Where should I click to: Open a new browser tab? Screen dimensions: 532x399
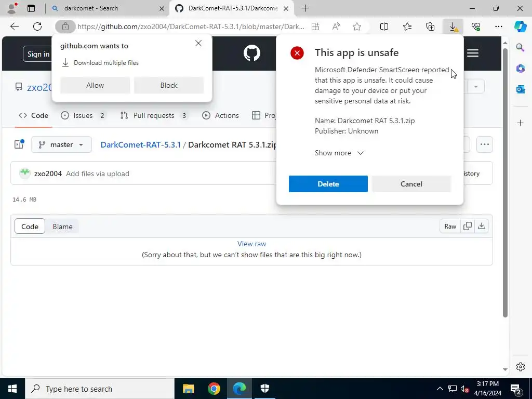point(305,8)
